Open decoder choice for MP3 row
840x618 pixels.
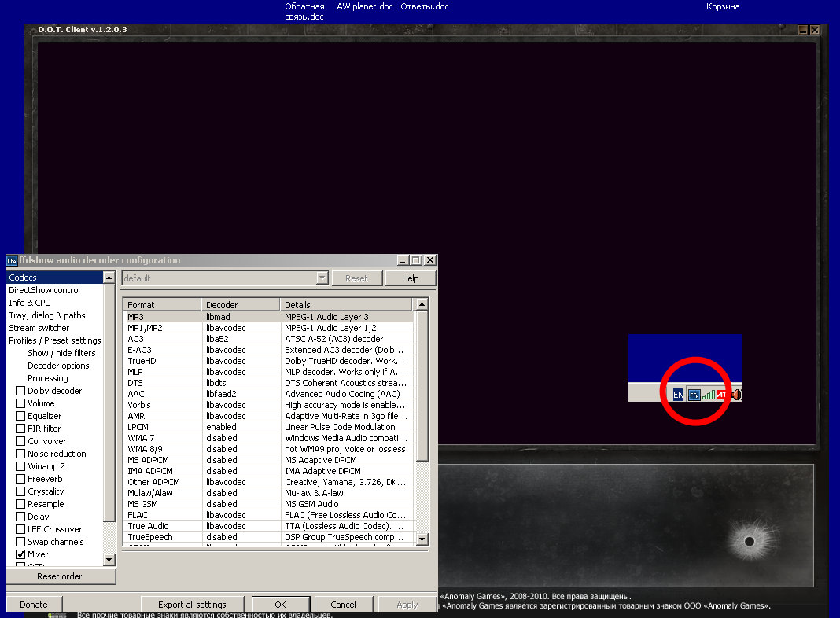[241, 317]
